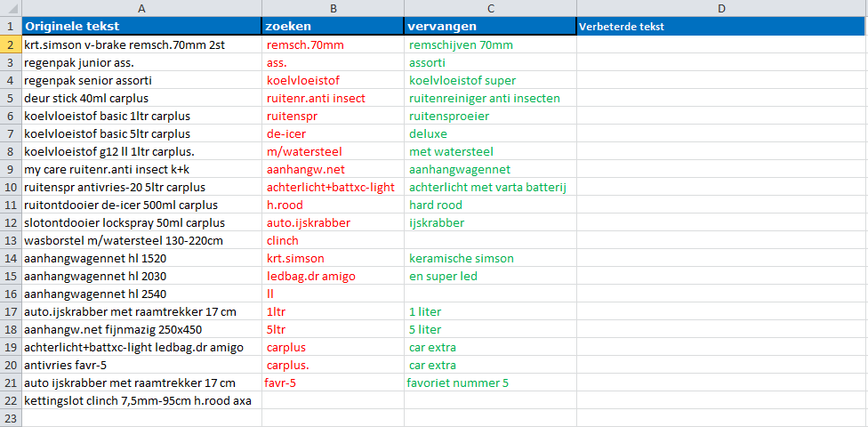Select row 22 header
868x427 pixels.
coord(11,400)
